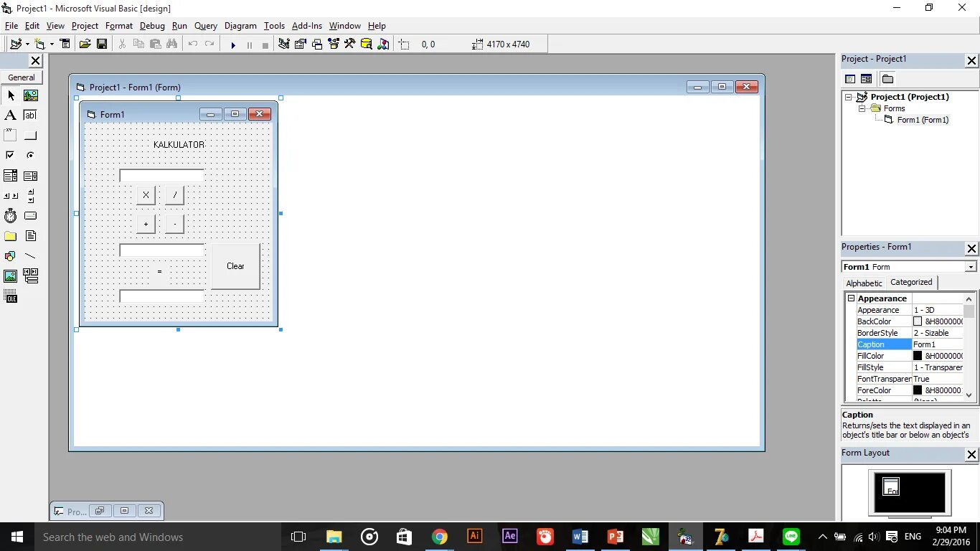Select the DriveListBox control in the toolbox

pyautogui.click(x=31, y=216)
